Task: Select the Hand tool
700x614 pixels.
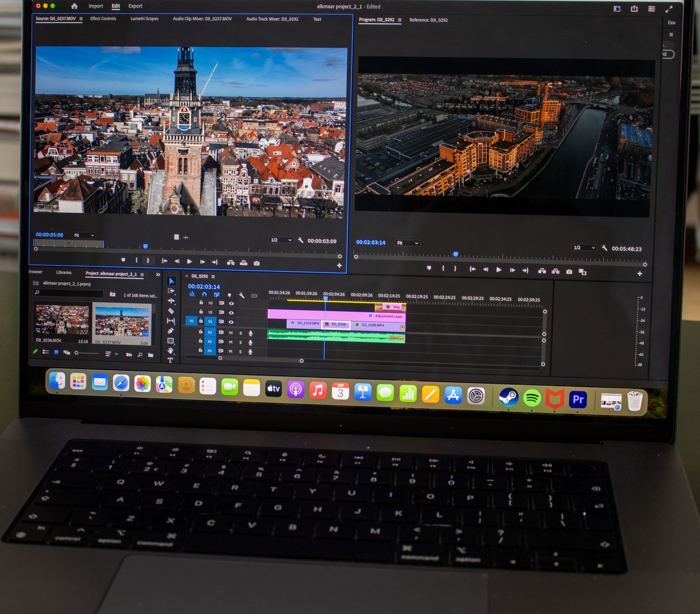Action: click(170, 350)
